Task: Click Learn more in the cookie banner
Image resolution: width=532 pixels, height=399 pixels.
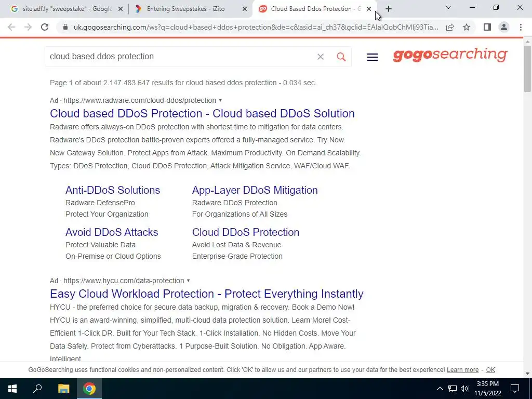Action: [462, 370]
